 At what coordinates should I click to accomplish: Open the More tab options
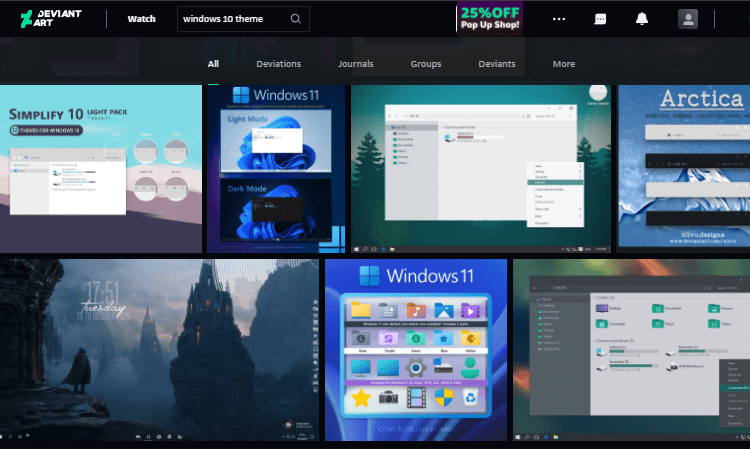[x=563, y=64]
